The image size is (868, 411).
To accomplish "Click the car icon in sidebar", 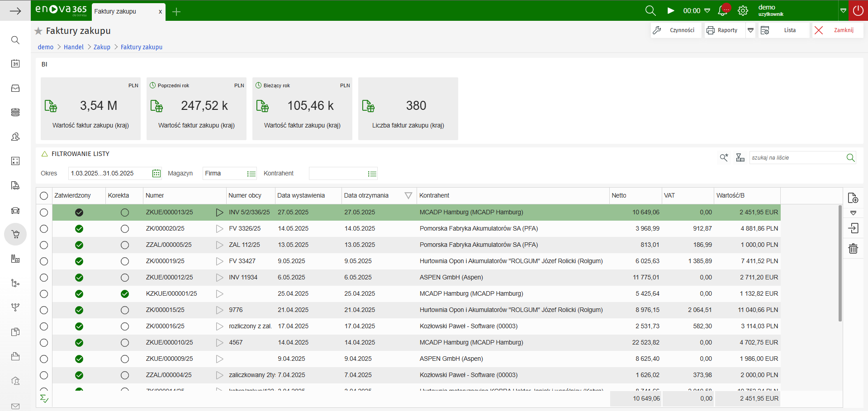I will (x=15, y=210).
